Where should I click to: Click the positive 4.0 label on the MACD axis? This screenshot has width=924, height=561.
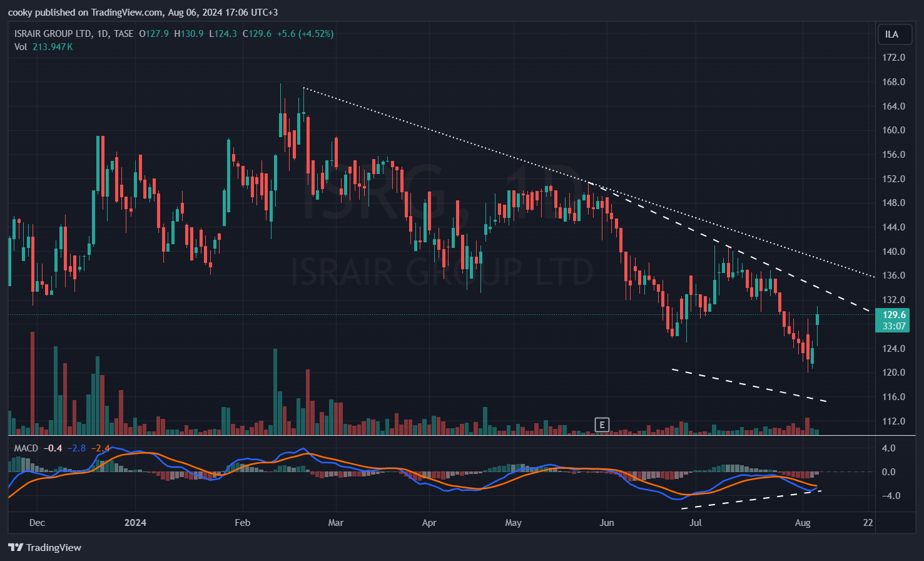point(888,448)
